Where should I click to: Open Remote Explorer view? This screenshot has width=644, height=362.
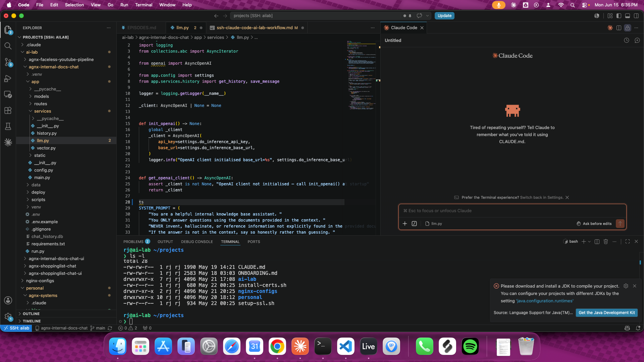coord(8,94)
